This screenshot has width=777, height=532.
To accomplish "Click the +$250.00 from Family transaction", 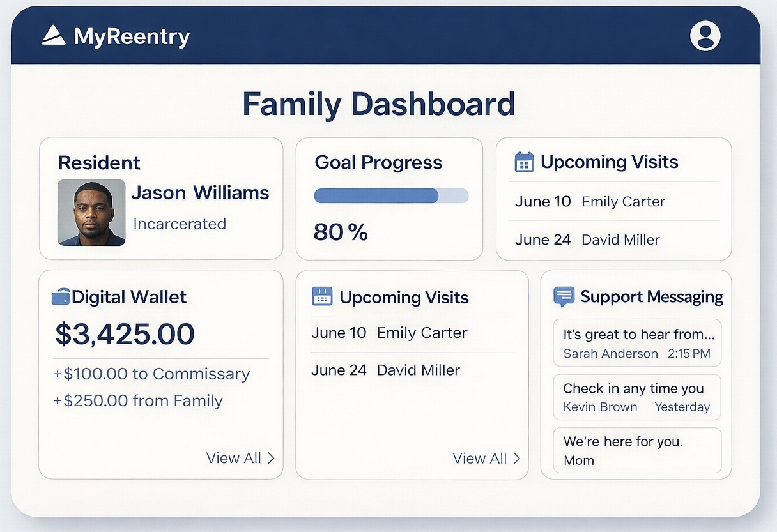I will [138, 401].
